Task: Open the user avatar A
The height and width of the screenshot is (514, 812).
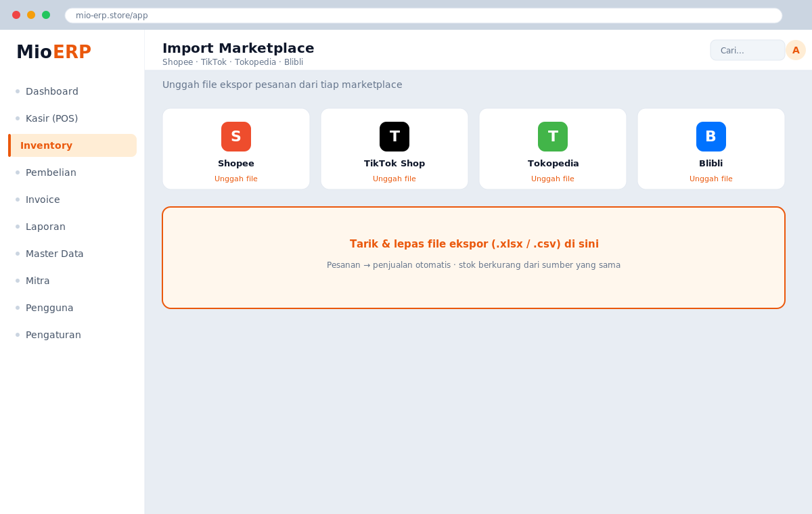Action: [796, 50]
